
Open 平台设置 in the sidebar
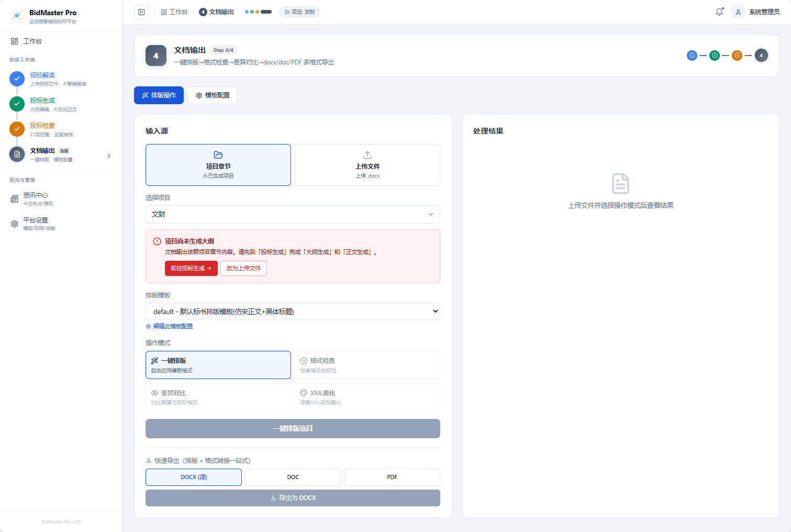tap(61, 224)
